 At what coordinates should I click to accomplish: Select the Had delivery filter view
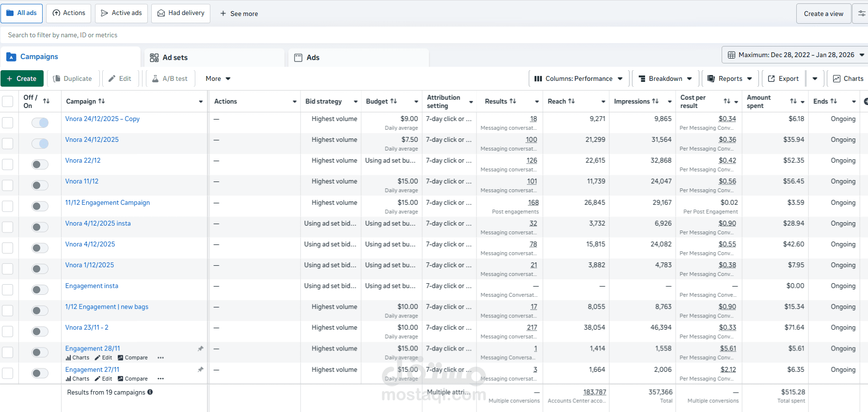coord(181,13)
